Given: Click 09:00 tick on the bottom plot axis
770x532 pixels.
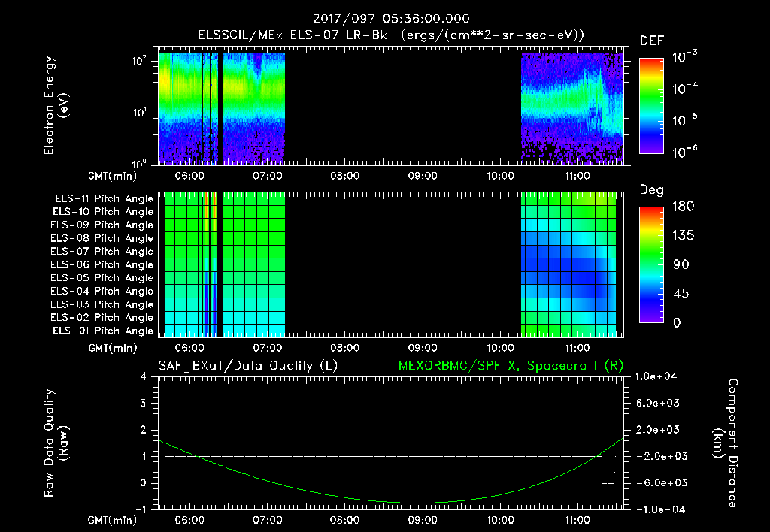Looking at the screenshot, I should pyautogui.click(x=423, y=520).
